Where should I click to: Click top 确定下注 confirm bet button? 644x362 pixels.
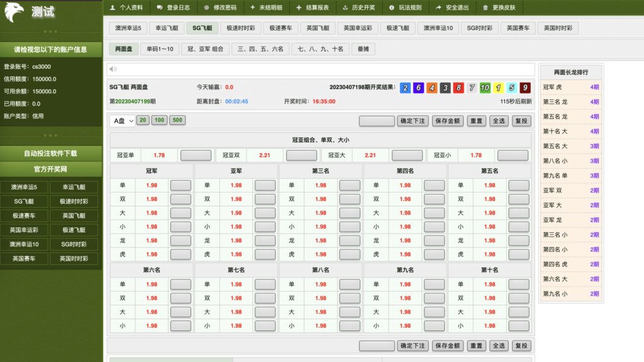click(x=413, y=121)
